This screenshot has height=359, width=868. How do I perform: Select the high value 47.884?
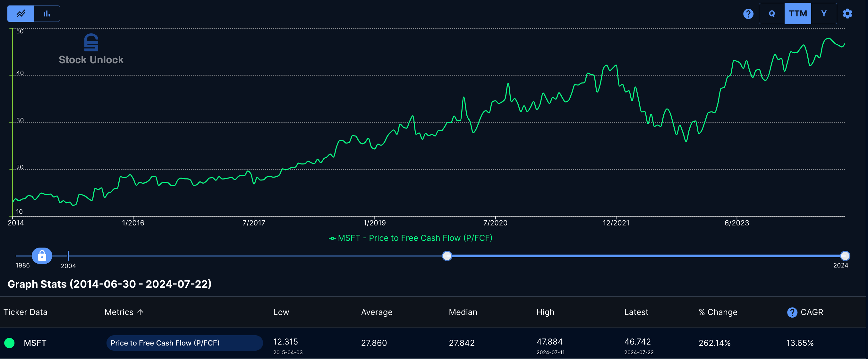(549, 341)
